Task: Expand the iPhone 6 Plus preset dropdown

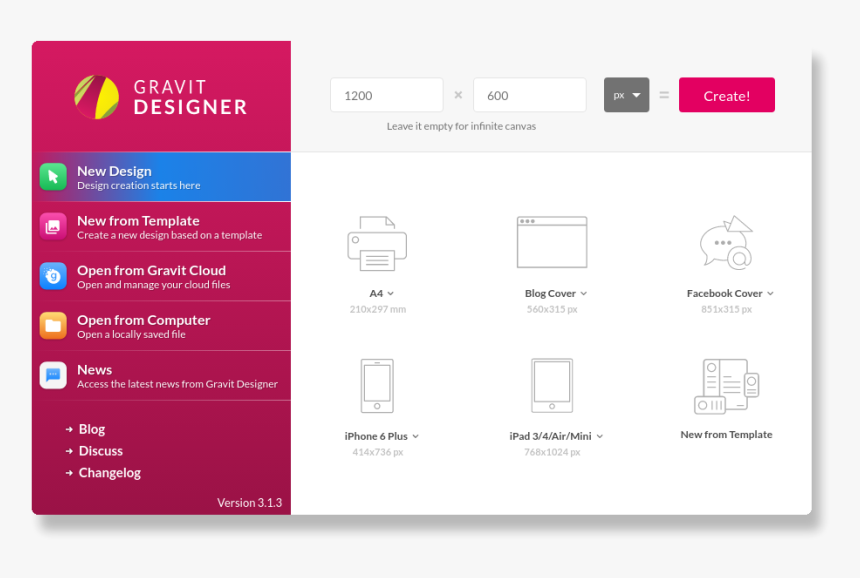Action: [x=415, y=437]
